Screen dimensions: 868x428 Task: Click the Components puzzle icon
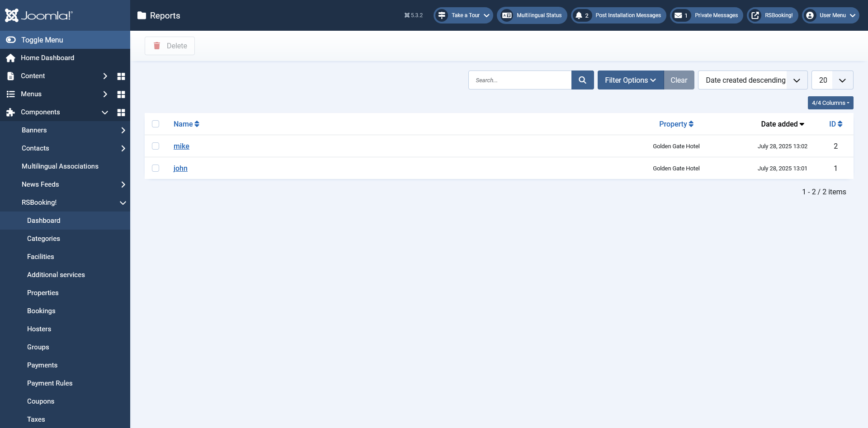(11, 112)
